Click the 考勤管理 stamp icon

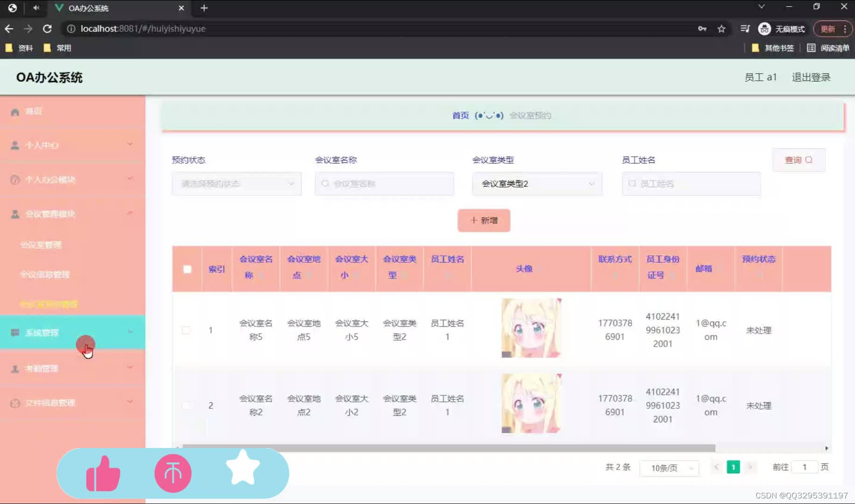pos(15,369)
